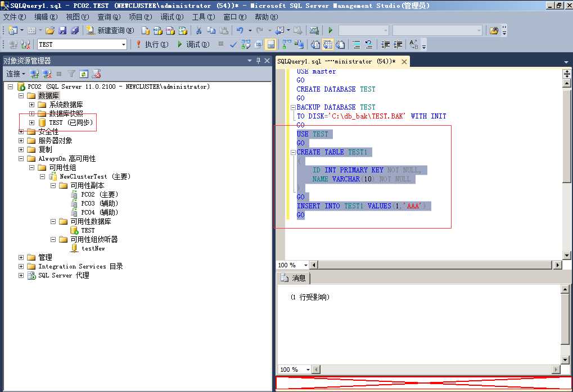Viewport: 573px width, 392px height.
Task: Select Results to Text icon
Action: 315,44
